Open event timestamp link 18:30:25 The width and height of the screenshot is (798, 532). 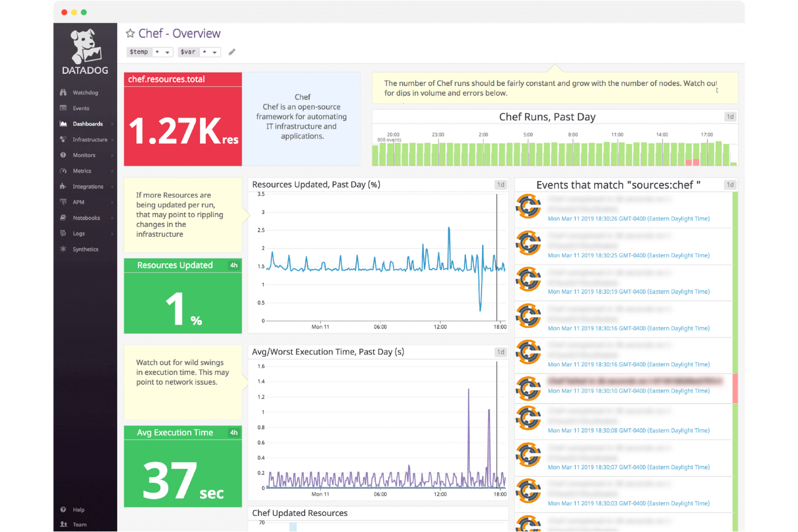(x=629, y=255)
